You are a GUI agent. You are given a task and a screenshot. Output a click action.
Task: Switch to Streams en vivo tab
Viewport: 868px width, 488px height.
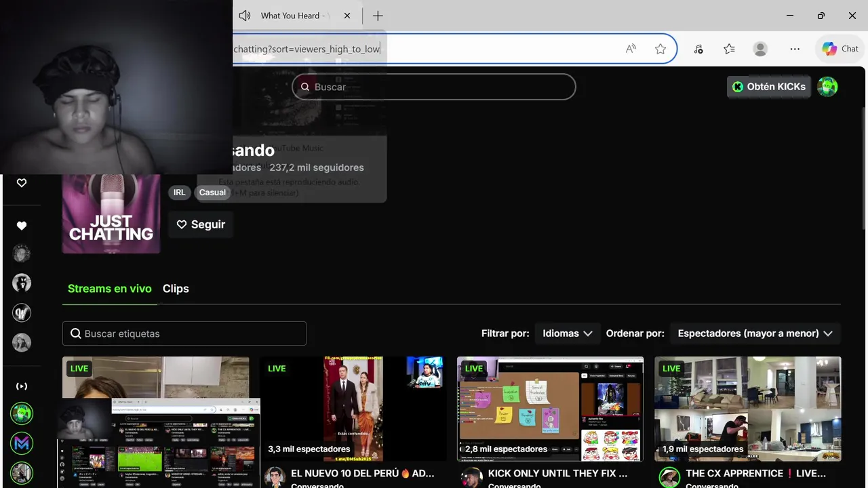tap(110, 289)
